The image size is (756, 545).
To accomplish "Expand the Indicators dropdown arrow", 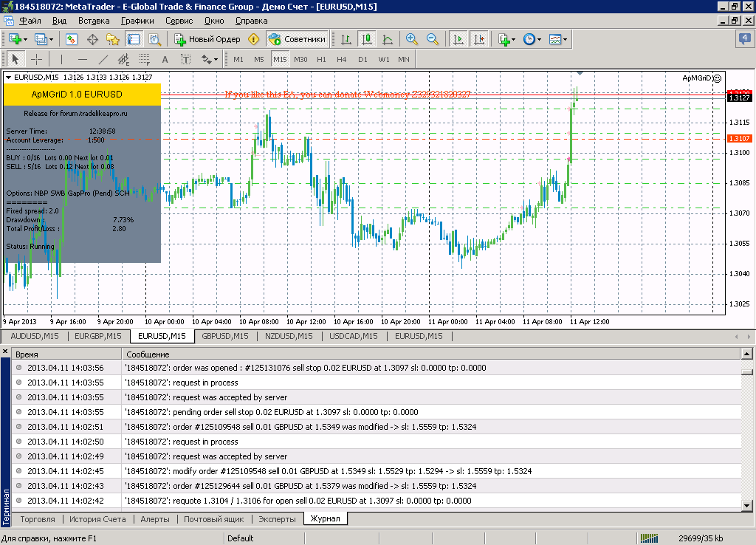I will coord(514,40).
